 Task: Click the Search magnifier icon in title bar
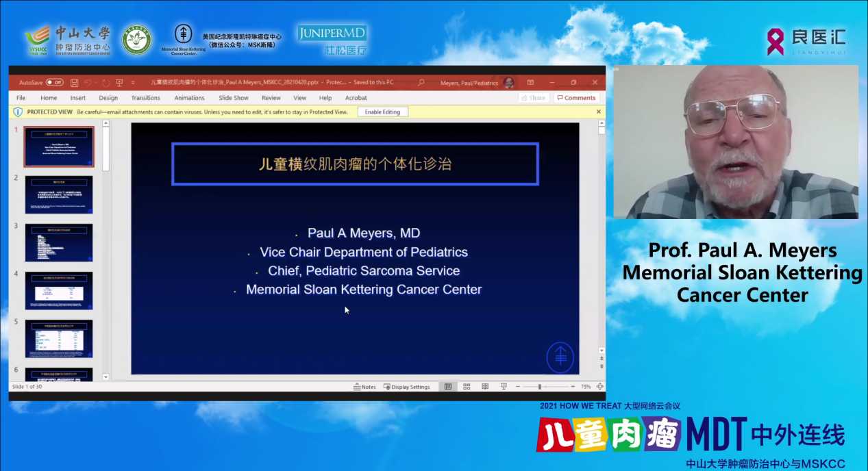(x=421, y=83)
